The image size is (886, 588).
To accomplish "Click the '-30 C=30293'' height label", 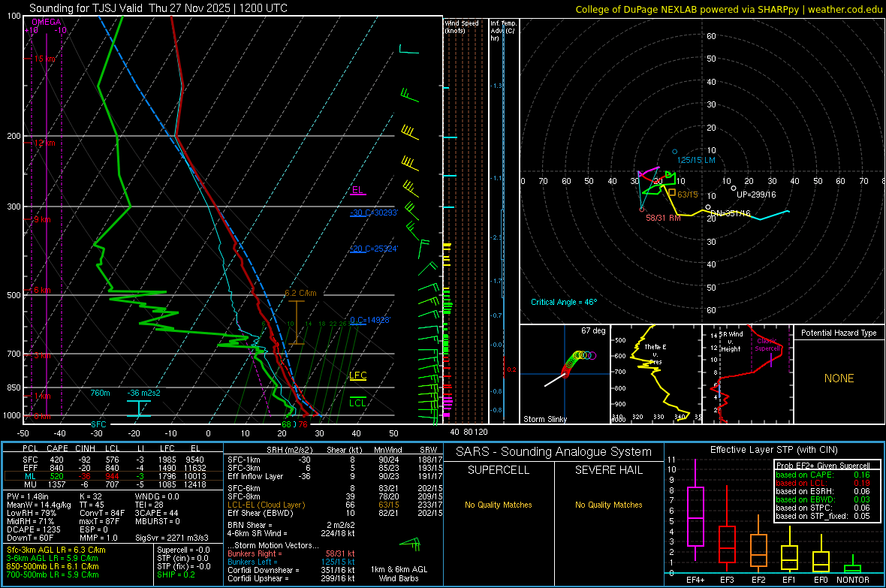I will 374,213.
